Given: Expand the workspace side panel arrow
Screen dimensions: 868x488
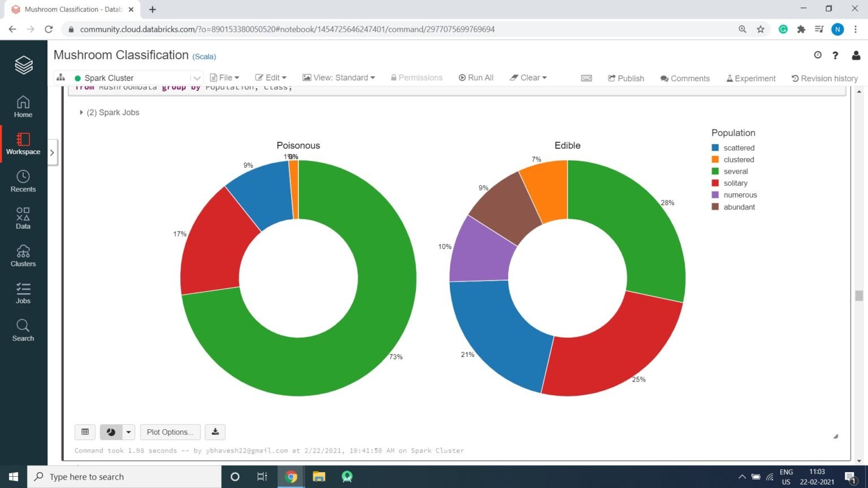Looking at the screenshot, I should (52, 152).
